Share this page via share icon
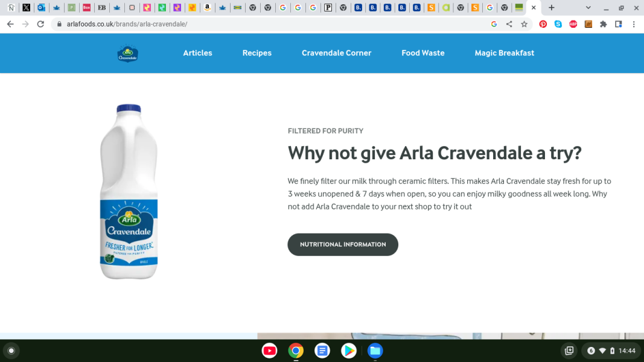Viewport: 644px width, 362px height. (x=509, y=24)
